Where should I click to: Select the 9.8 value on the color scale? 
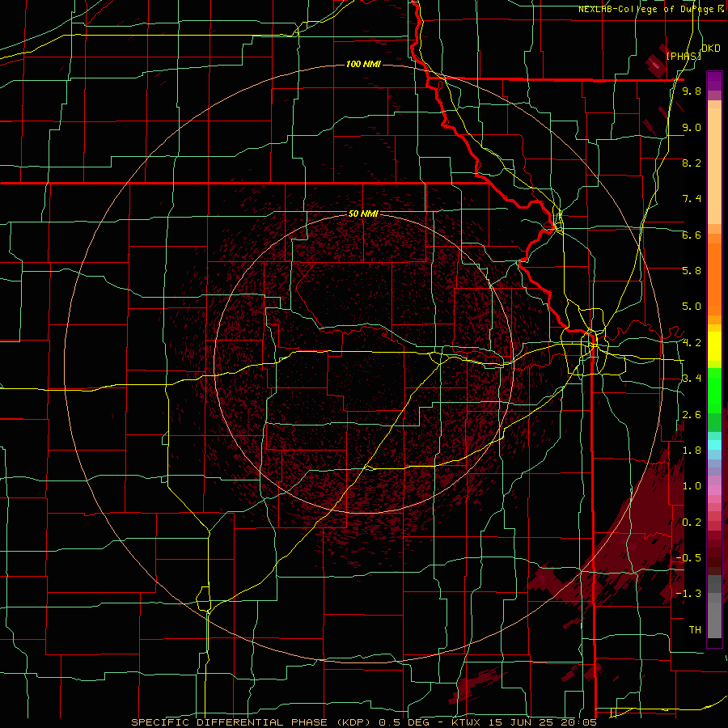point(692,91)
